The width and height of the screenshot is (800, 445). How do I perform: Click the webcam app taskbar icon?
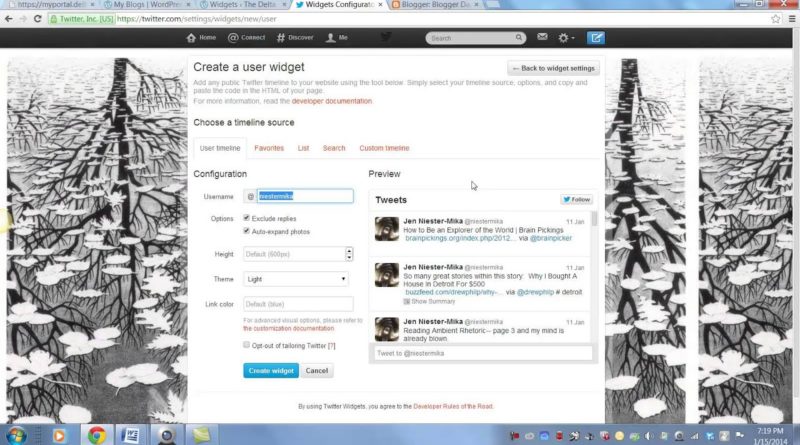pos(166,436)
